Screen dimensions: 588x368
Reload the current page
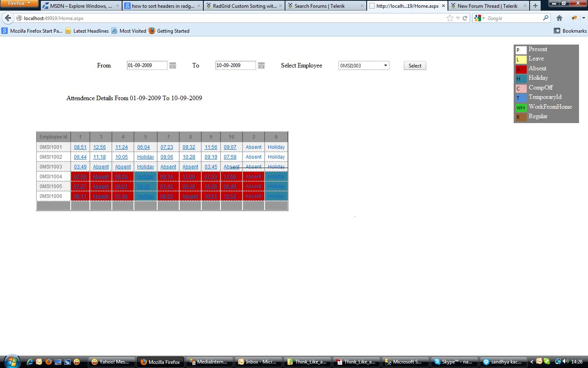465,18
